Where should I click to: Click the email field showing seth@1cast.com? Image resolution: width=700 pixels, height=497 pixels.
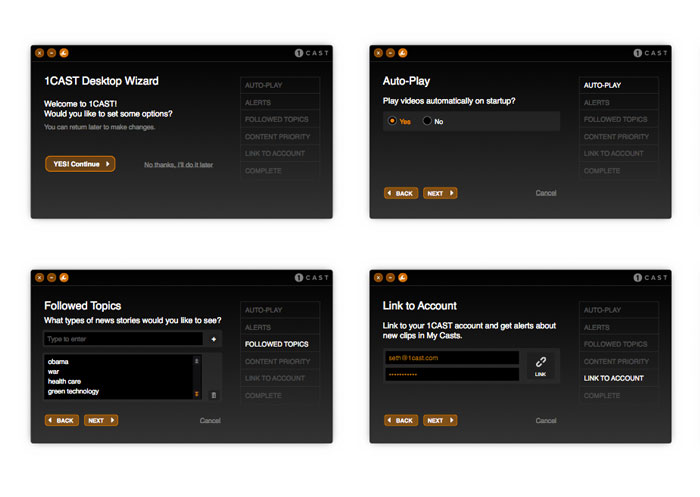[x=452, y=358]
